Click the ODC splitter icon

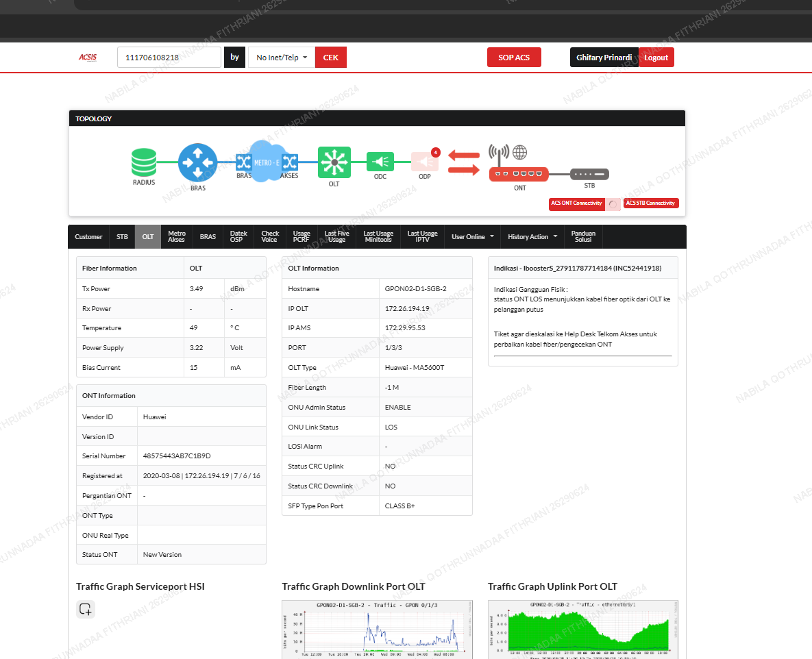click(x=380, y=162)
